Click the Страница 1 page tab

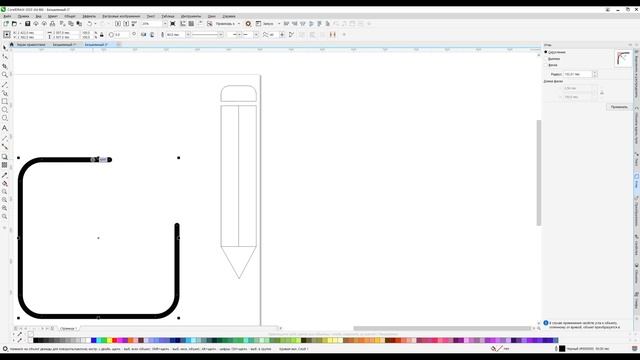click(x=68, y=328)
